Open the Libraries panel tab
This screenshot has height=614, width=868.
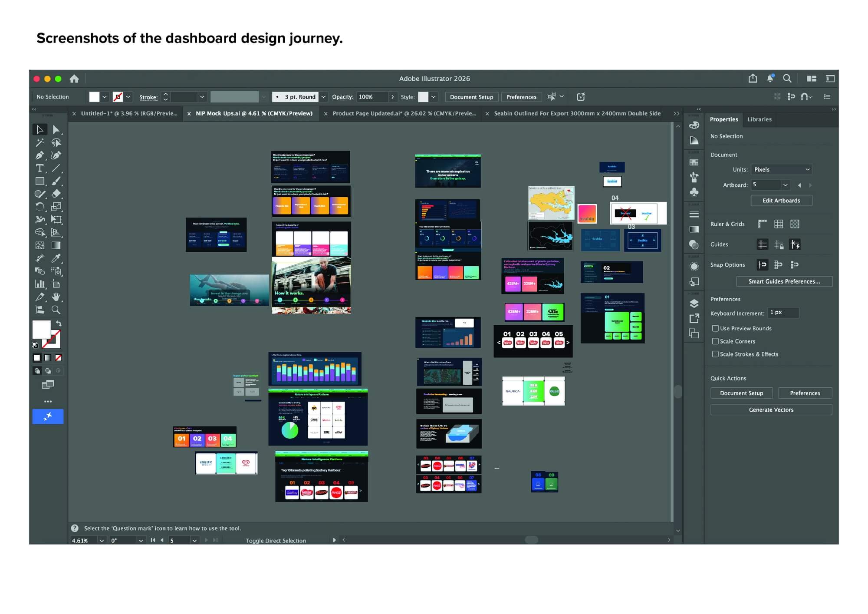pos(759,119)
